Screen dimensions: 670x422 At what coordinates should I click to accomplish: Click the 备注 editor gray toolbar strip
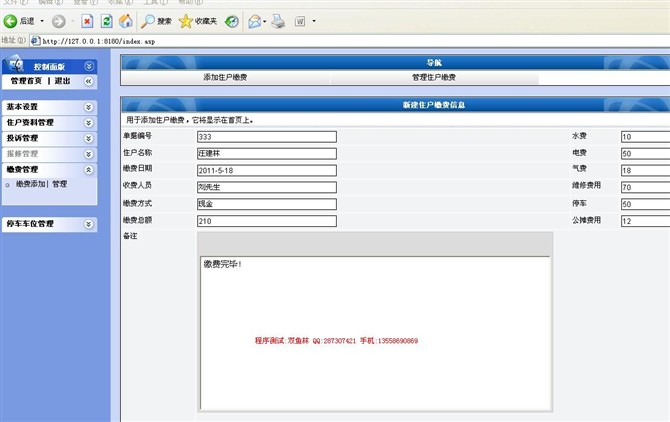tap(375, 244)
